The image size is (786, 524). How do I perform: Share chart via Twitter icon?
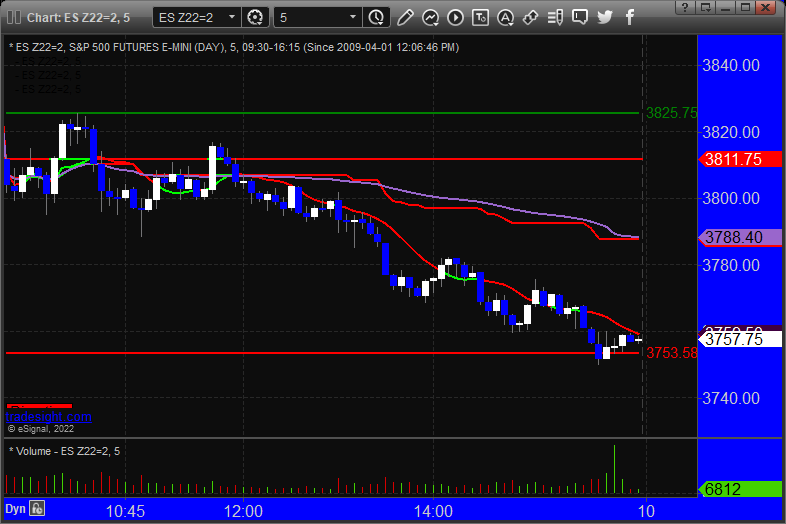coord(605,18)
